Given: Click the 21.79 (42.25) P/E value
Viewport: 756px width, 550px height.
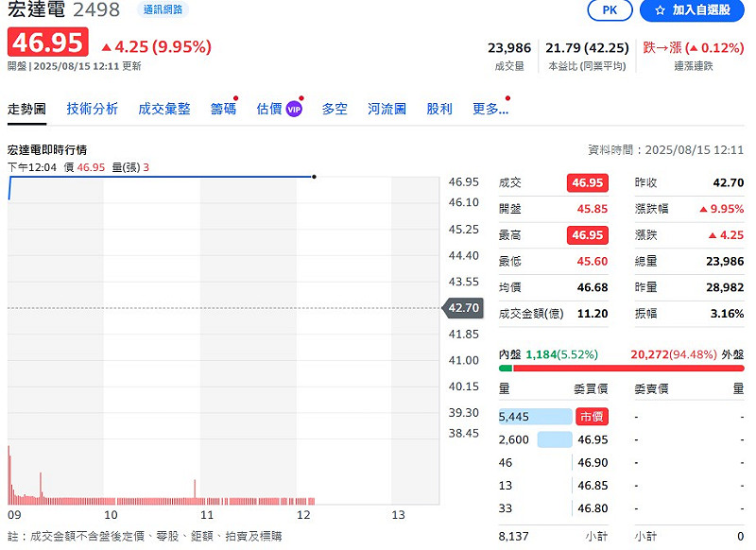Looking at the screenshot, I should click(587, 48).
